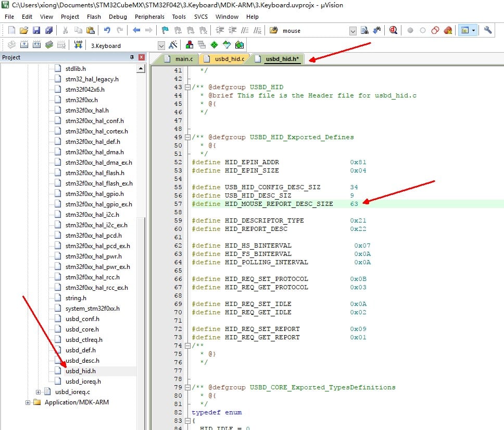Start the debug session icon
Image resolution: width=504 pixels, height=430 pixels.
(394, 31)
